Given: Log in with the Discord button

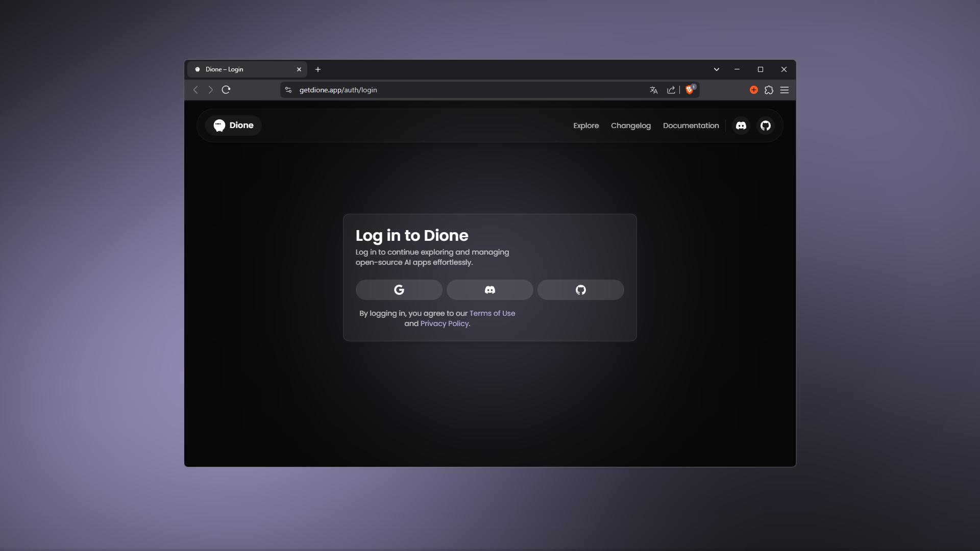Looking at the screenshot, I should [489, 290].
